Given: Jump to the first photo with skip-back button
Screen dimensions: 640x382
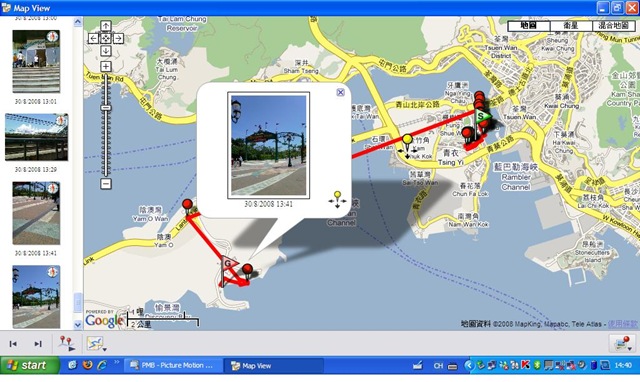Looking at the screenshot, I should [13, 344].
